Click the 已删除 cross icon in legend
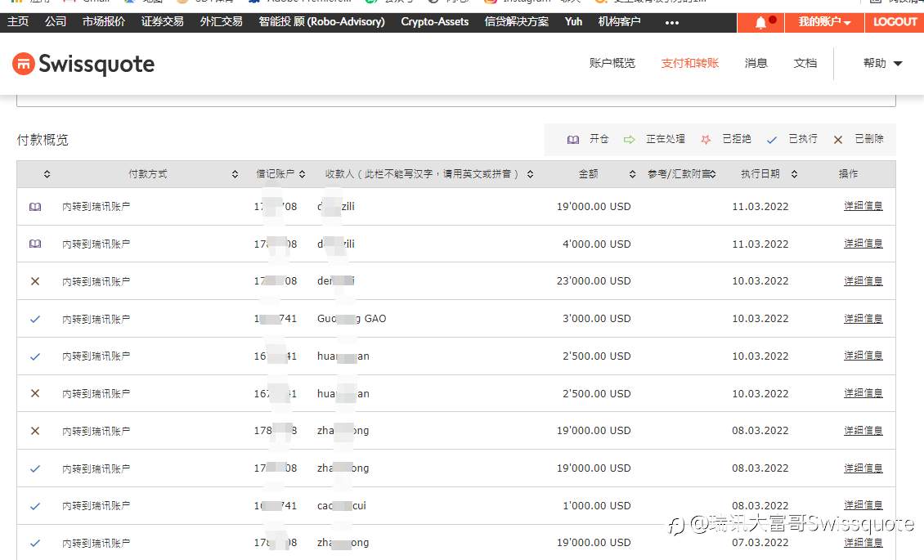This screenshot has width=924, height=560. (838, 140)
